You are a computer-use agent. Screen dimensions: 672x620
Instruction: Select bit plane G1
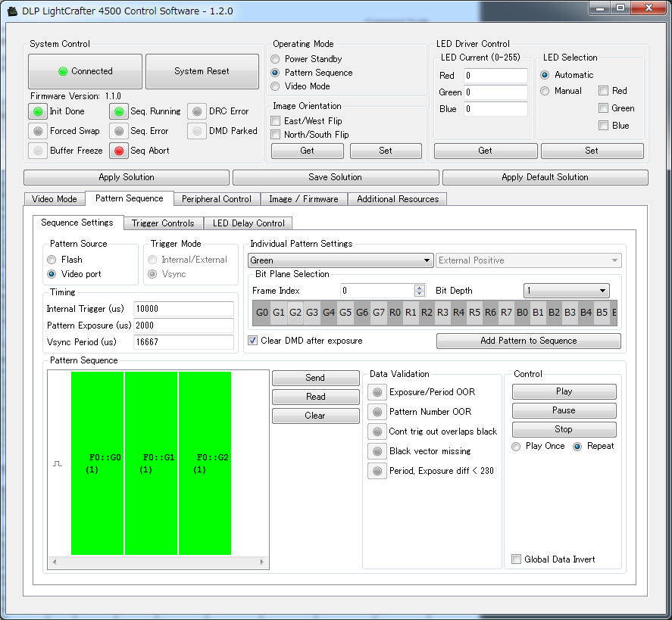(279, 313)
